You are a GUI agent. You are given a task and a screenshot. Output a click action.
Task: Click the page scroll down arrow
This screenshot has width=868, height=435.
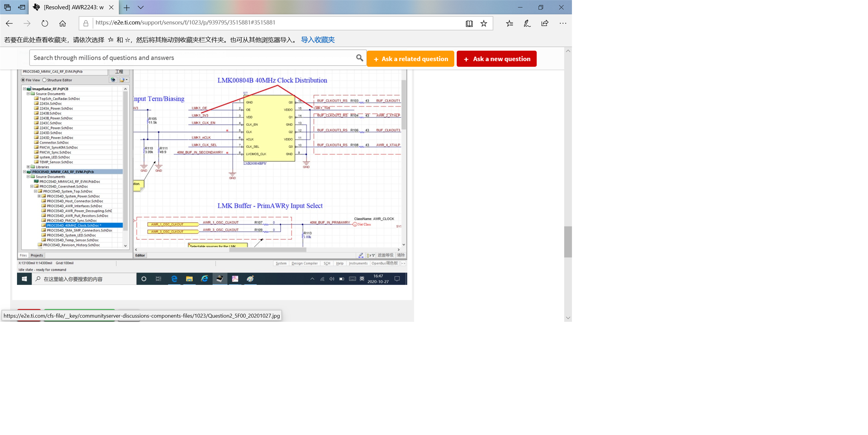pos(568,317)
